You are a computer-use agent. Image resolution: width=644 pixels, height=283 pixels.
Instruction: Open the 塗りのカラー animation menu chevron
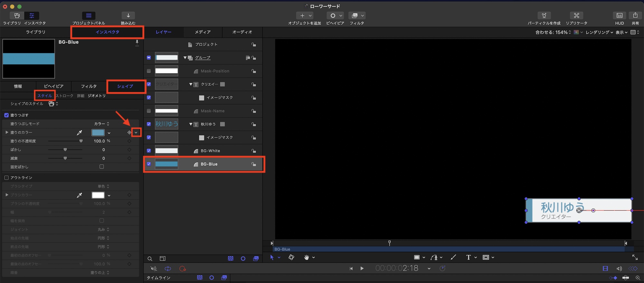pyautogui.click(x=136, y=133)
